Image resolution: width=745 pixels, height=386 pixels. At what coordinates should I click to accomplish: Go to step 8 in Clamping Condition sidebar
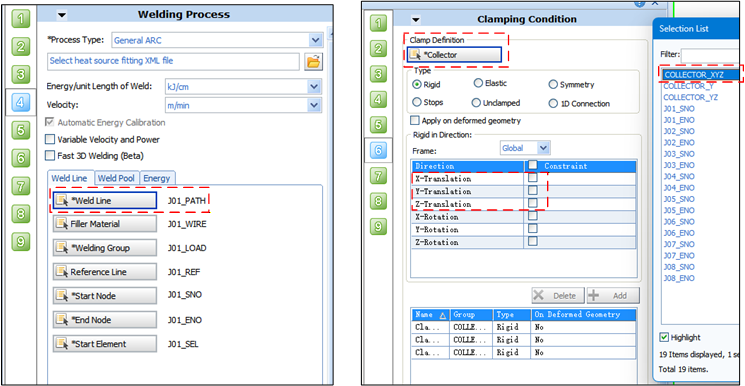(378, 202)
